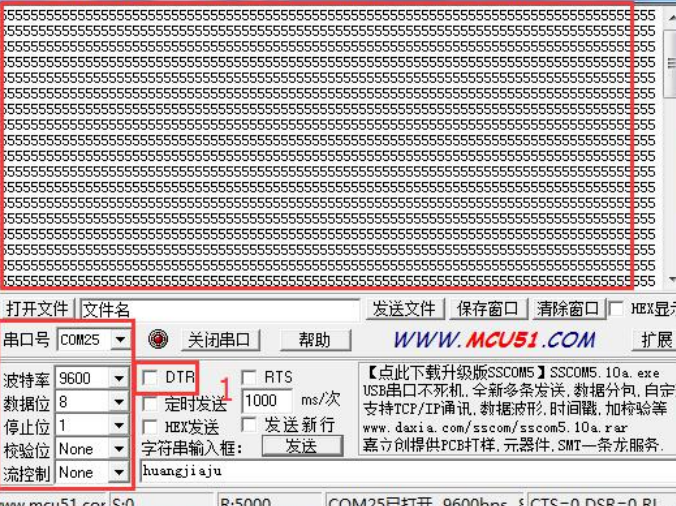This screenshot has height=506, width=676.
Task: Click the 打开文件 button
Action: click(x=37, y=309)
